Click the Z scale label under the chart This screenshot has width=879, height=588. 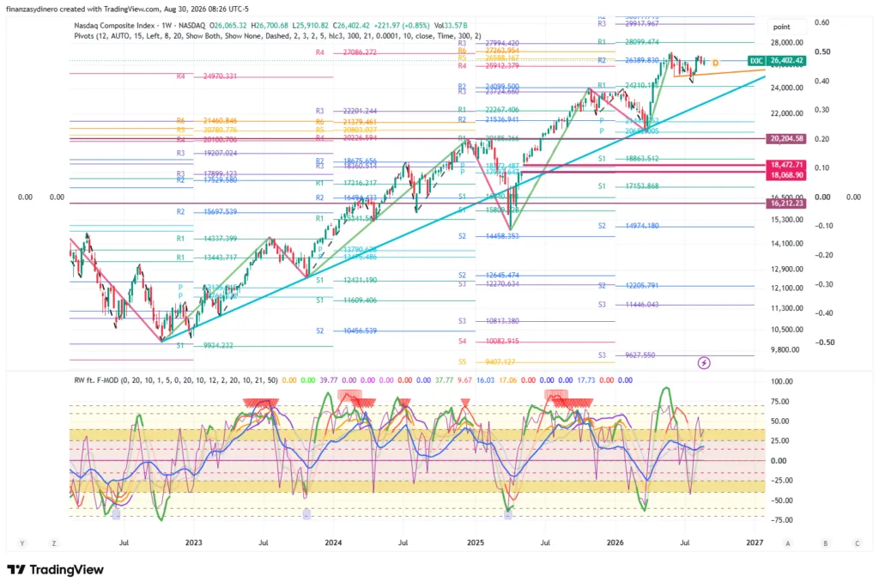[x=54, y=543]
